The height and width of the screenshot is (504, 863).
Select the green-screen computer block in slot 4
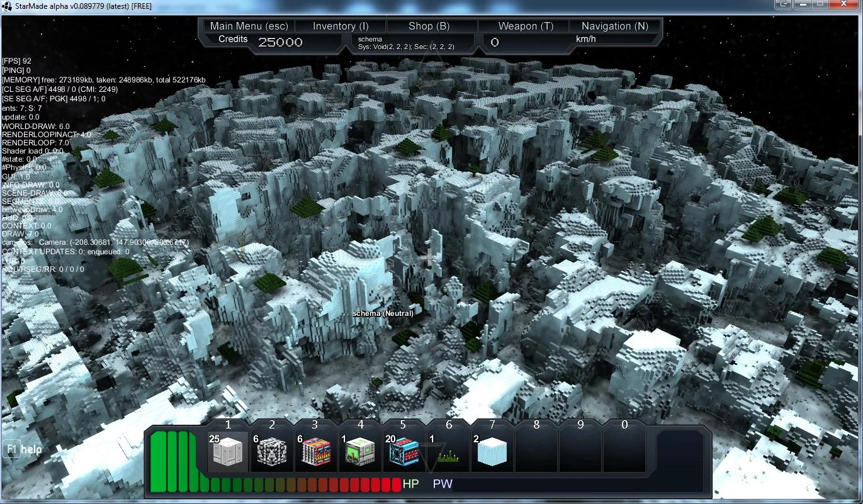pos(361,451)
